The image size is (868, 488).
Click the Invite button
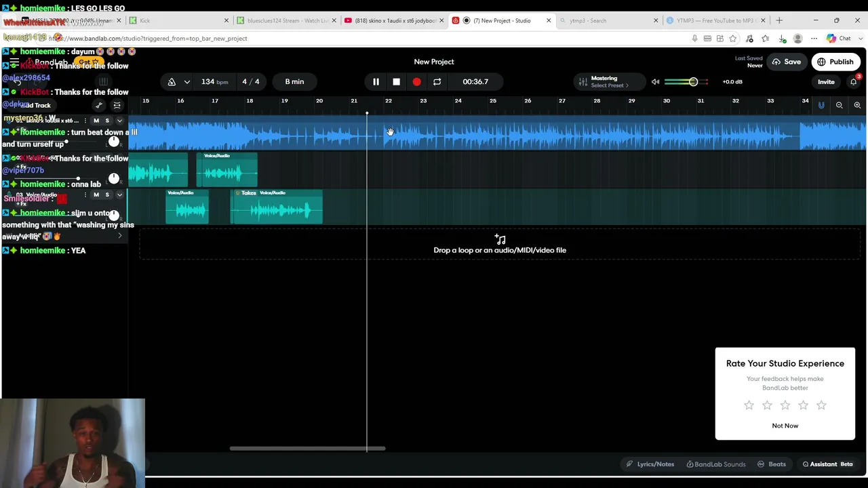click(x=826, y=82)
